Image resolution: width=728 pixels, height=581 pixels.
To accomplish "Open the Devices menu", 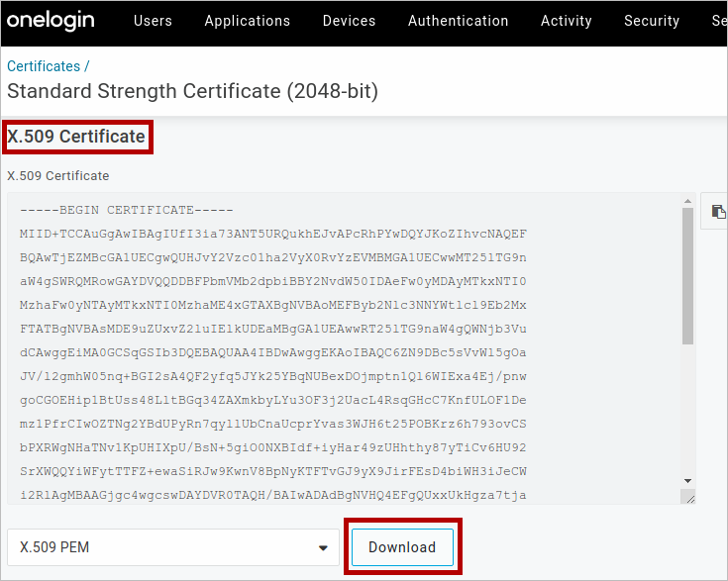I will click(349, 21).
